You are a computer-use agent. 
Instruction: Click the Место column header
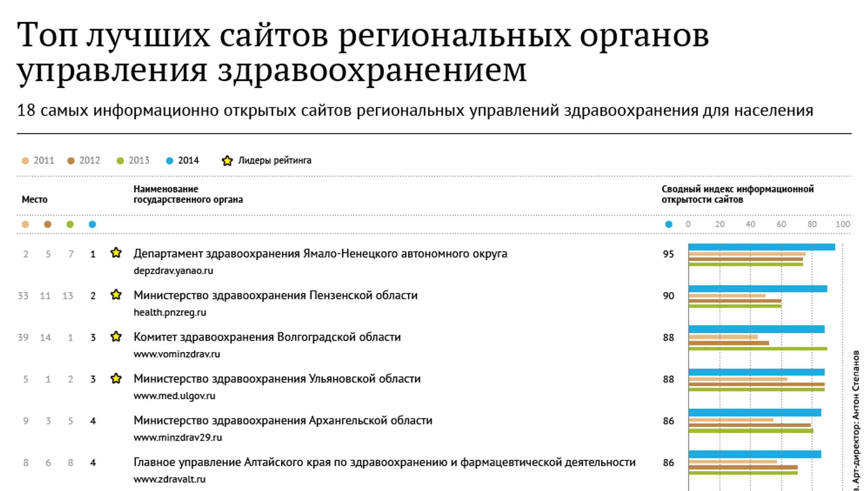click(34, 199)
